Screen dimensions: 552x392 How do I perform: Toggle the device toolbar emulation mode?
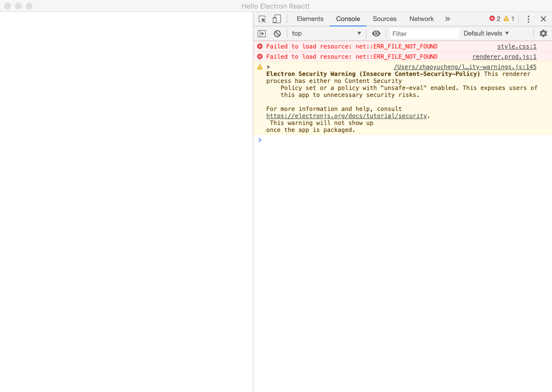(276, 19)
